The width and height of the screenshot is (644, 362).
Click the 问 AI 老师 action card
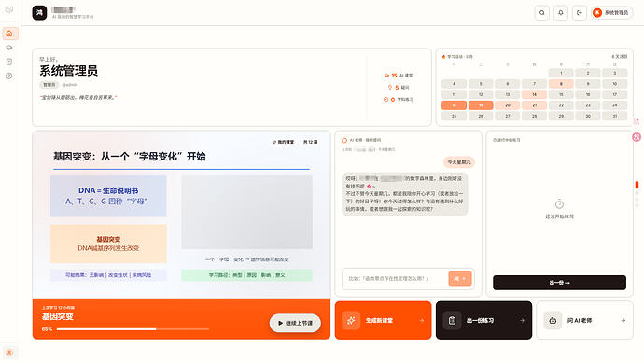coord(584,320)
